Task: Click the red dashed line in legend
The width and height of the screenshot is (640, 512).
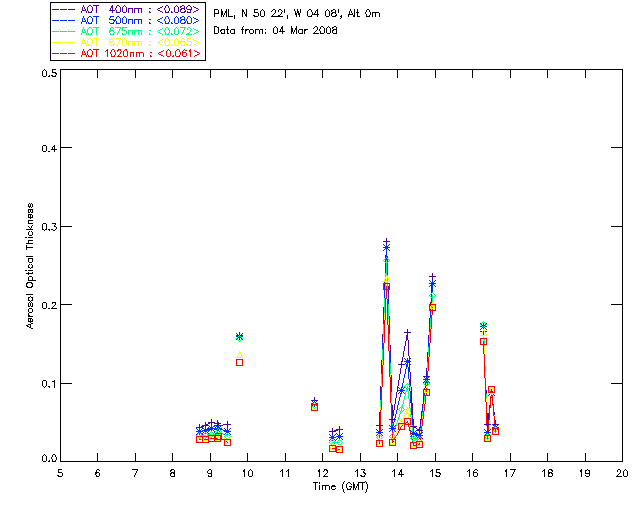Action: point(64,53)
